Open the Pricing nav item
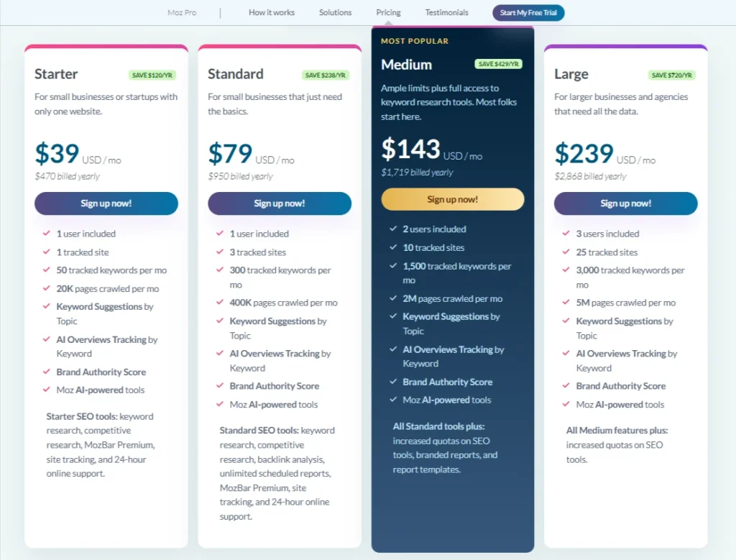Screen dimensions: 736x560 tap(388, 13)
